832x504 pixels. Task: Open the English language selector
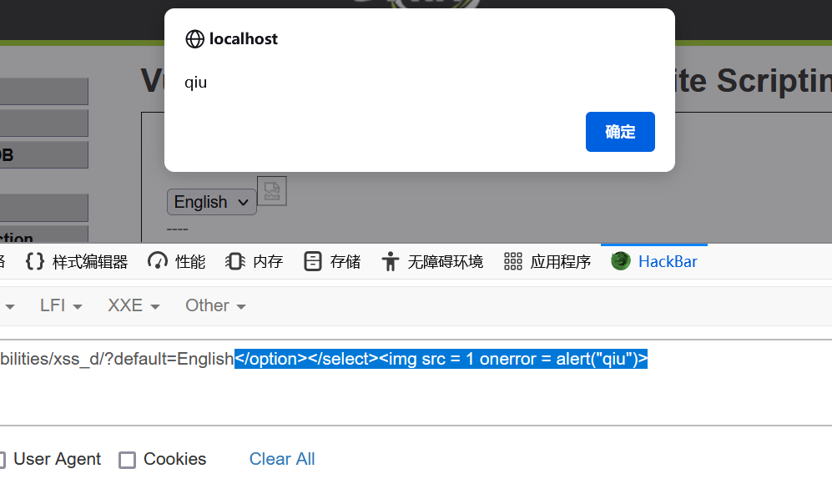click(x=211, y=202)
